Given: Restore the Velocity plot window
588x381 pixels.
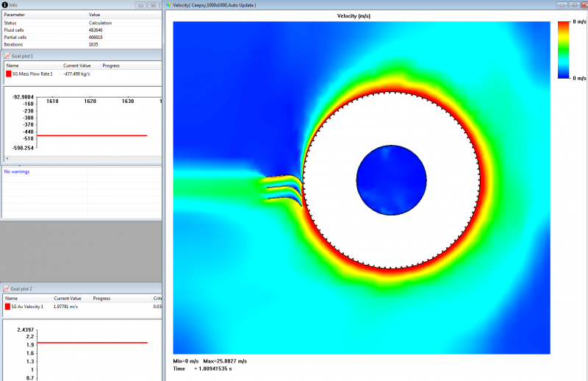Looking at the screenshot, I should (574, 5).
